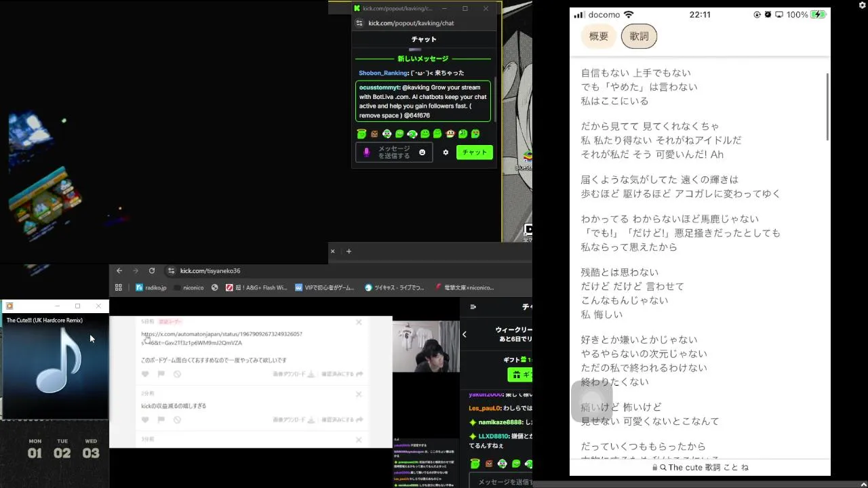868x488 pixels.
Task: Click Shobon_Ranking username in popout chat
Action: click(383, 73)
